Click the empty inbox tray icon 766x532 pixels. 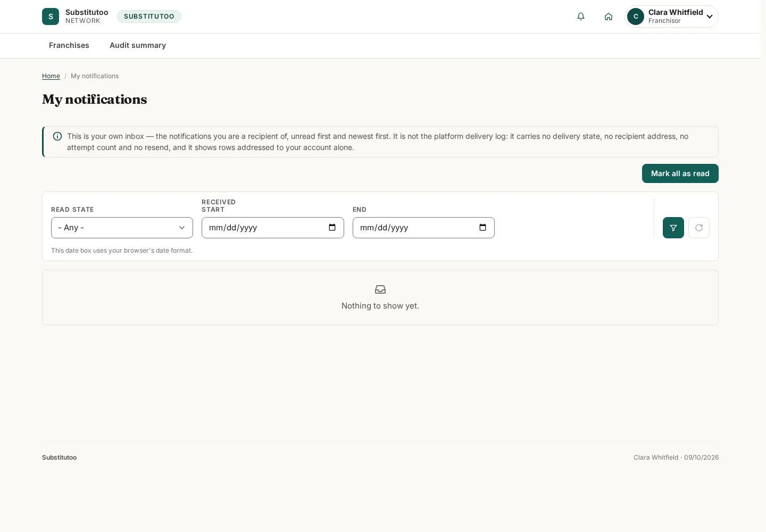[x=380, y=289]
